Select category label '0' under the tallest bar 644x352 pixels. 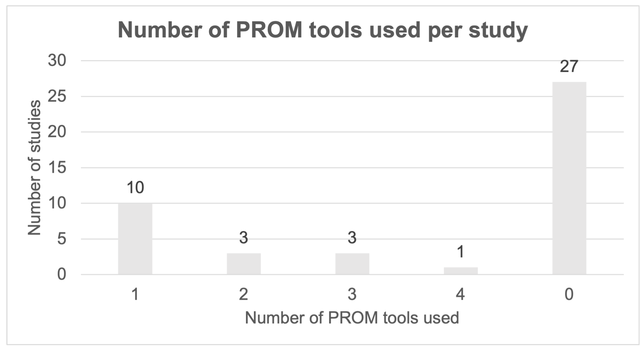click(x=569, y=294)
